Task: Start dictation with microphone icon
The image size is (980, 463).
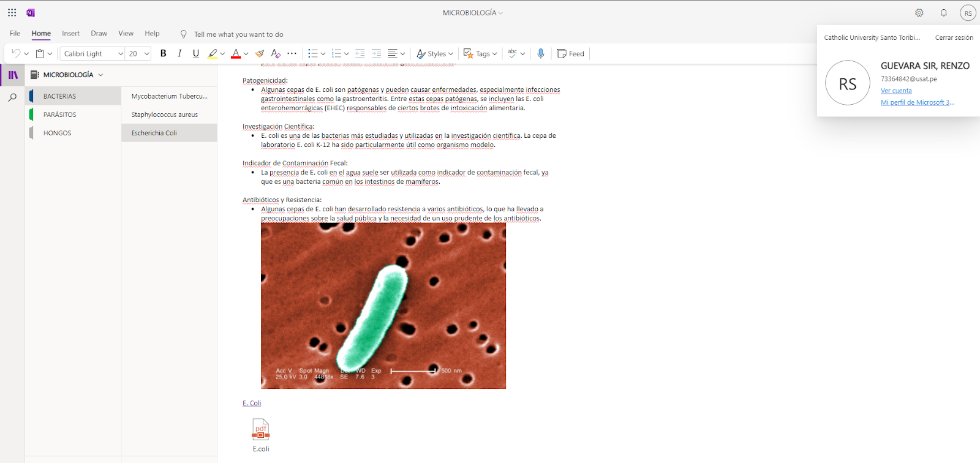Action: 541,53
